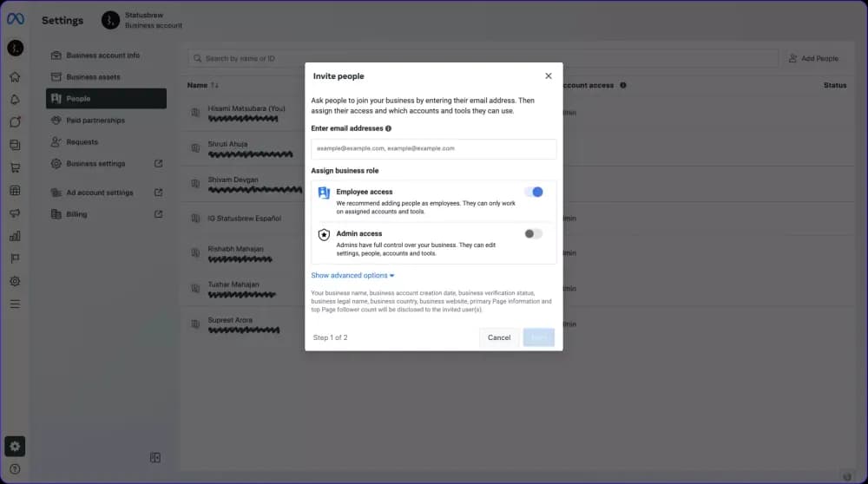
Task: Open the Home icon in left rail
Action: click(x=15, y=77)
